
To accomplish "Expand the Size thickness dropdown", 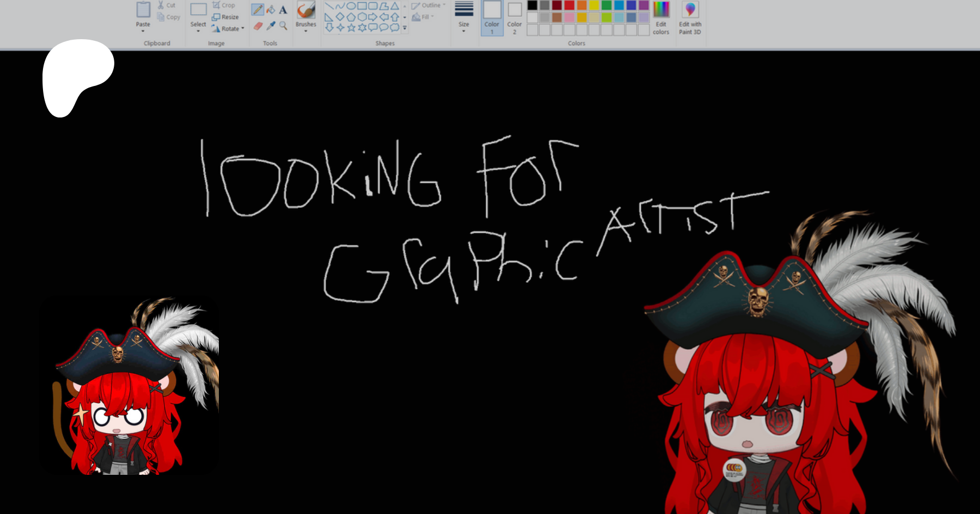I will pyautogui.click(x=464, y=27).
